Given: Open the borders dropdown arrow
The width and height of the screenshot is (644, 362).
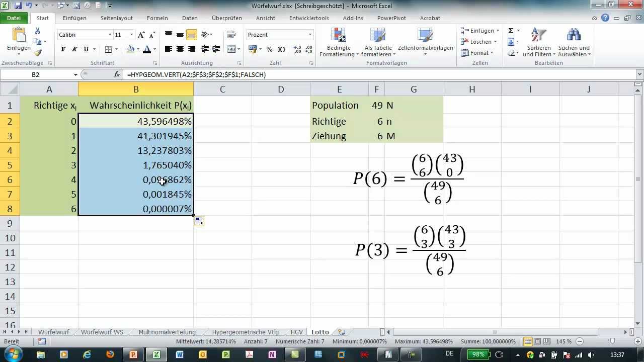Looking at the screenshot, I should point(116,49).
